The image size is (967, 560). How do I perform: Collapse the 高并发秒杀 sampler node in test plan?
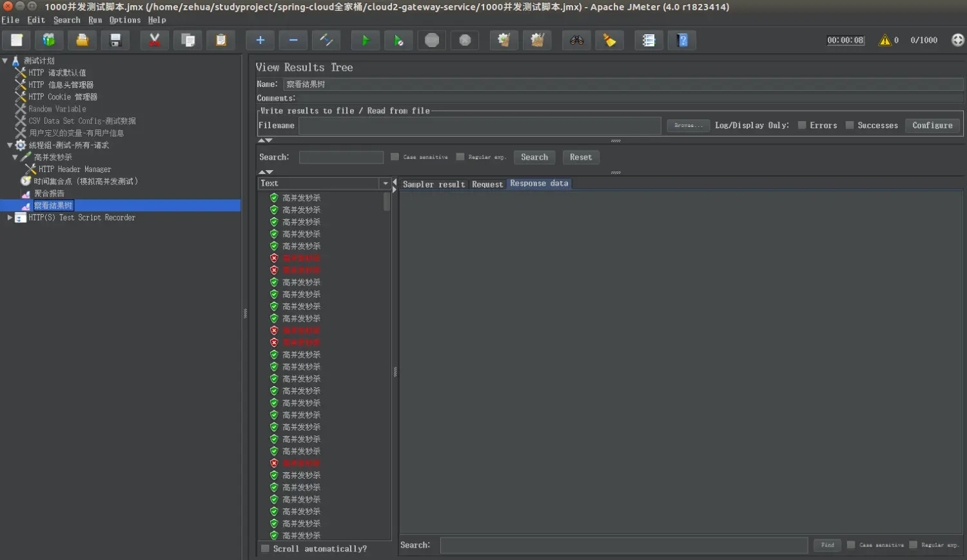click(x=15, y=157)
